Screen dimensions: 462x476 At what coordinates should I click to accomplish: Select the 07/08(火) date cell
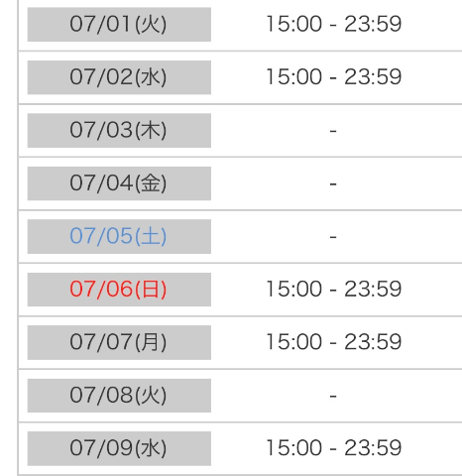point(119,396)
